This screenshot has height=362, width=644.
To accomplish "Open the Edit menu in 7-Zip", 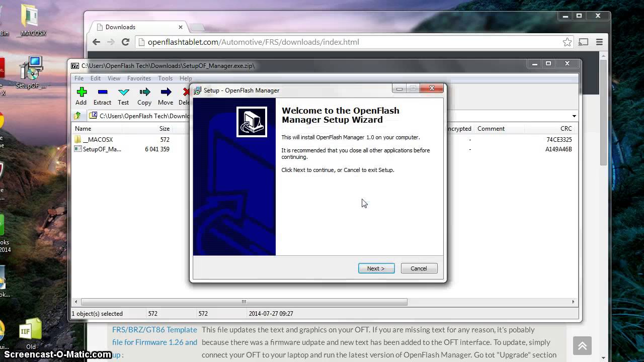I will pos(96,78).
